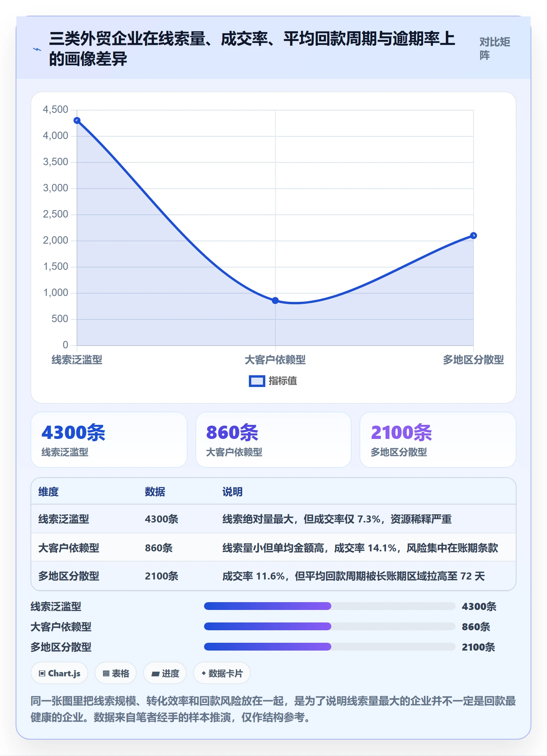The height and width of the screenshot is (756, 547).
Task: Click the 指标值 legend label
Action: 282,381
